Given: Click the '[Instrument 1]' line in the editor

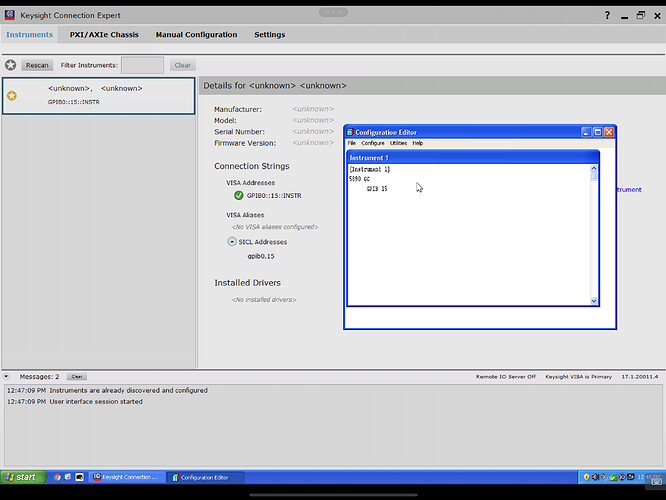Looking at the screenshot, I should pyautogui.click(x=370, y=169).
